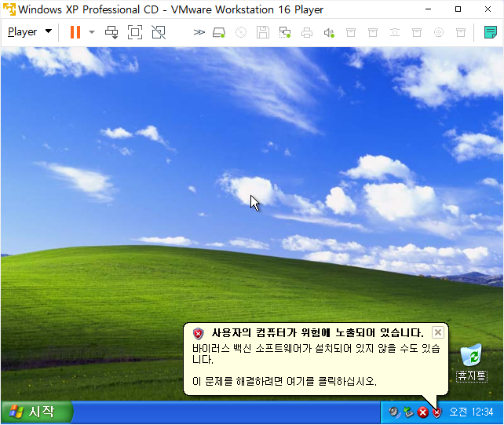Enter full screen mode

pyautogui.click(x=135, y=32)
